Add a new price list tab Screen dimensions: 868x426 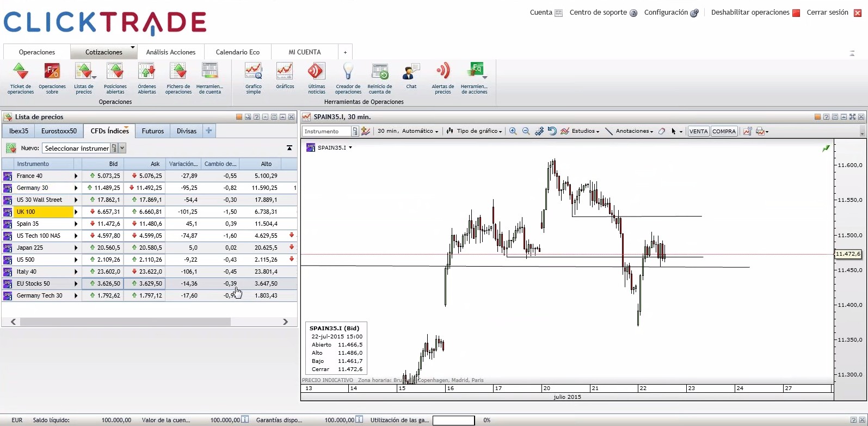[x=208, y=131]
